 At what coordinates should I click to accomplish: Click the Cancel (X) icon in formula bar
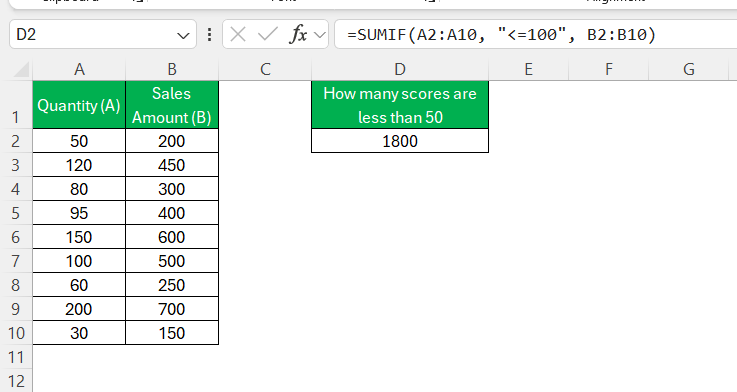tap(238, 34)
